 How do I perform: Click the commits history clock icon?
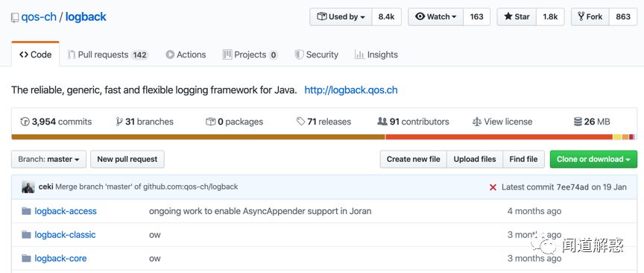(x=25, y=122)
